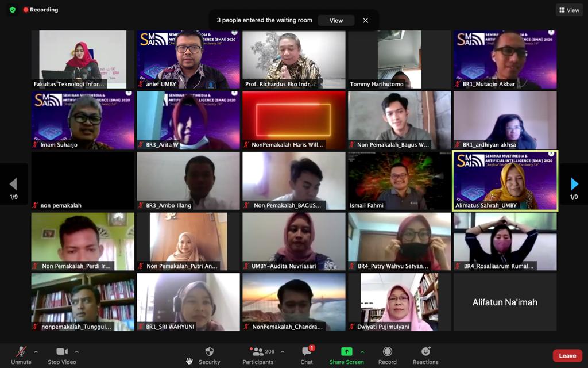Click muted mic icon on BR1_SRI WAHYUNI
Screen dimensions: 588x368
click(x=141, y=327)
